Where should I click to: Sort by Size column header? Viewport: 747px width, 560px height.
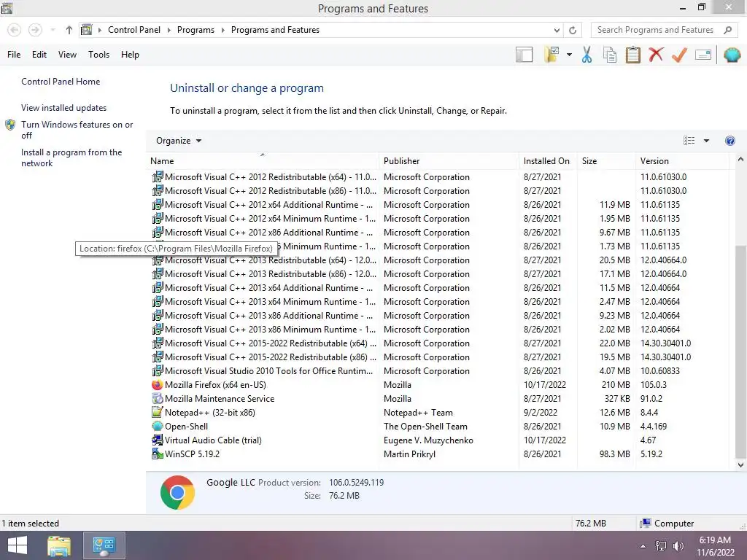coord(606,161)
